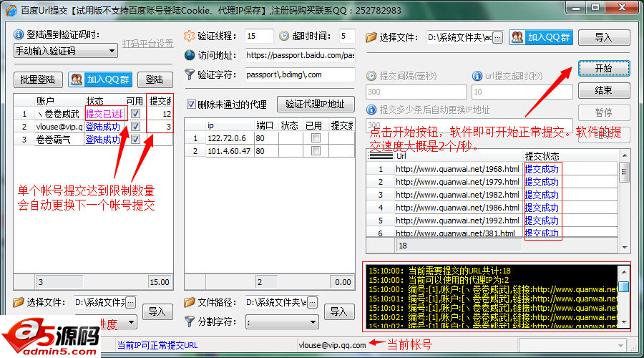The height and width of the screenshot is (358, 644).
Task: Click the 状态 header in accounts table
Action: pos(104,101)
